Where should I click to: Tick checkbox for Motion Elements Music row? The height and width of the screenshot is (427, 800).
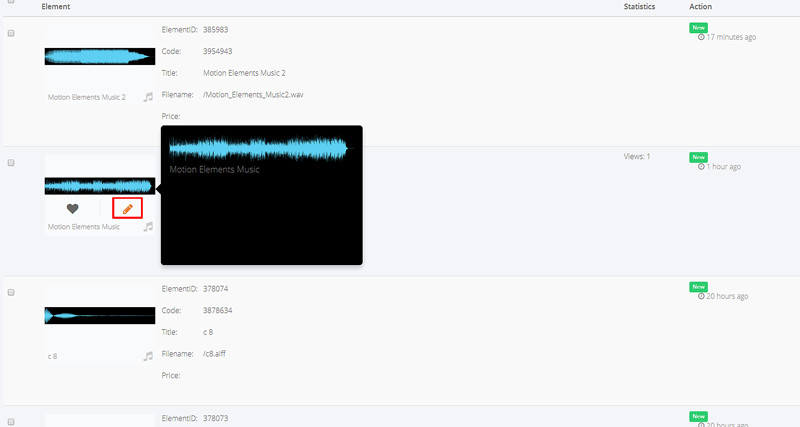[x=11, y=163]
